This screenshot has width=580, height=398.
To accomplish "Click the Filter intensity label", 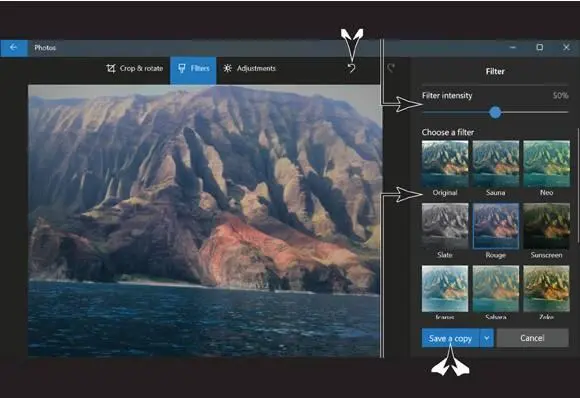I will click(447, 96).
